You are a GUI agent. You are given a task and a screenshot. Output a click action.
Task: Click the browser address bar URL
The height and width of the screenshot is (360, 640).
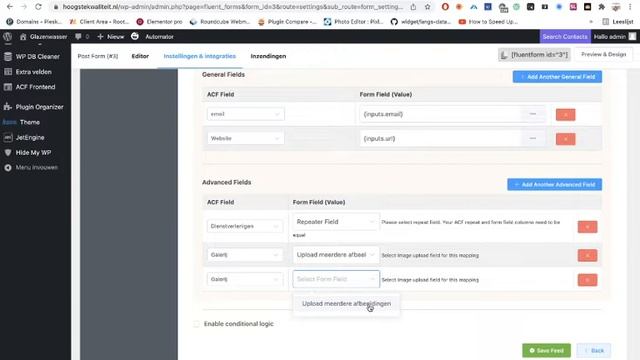(x=233, y=7)
